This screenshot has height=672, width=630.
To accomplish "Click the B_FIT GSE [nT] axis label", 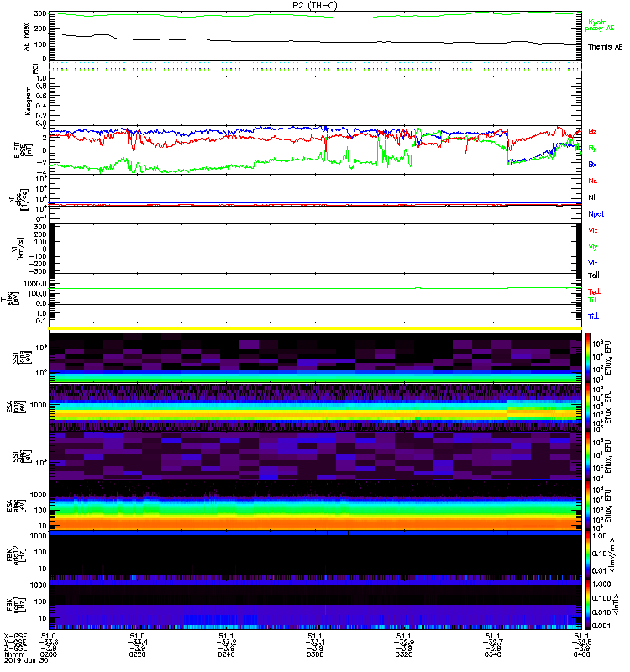I will (24, 150).
